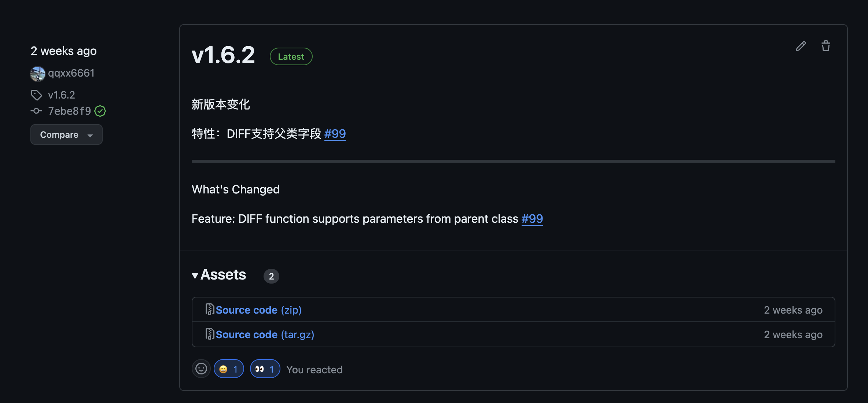Click the qqxx6661 avatar image
Screen dimensions: 868x403
(x=37, y=74)
